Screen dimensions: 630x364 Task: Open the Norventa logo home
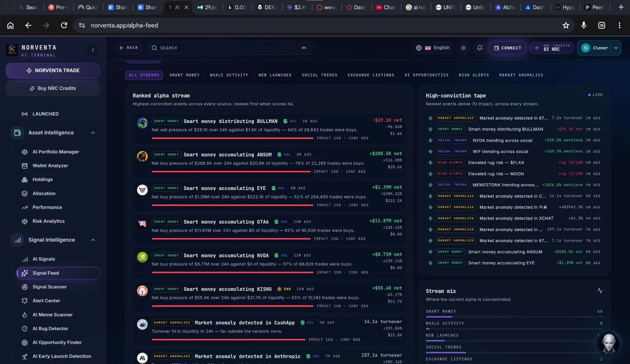pos(12,49)
